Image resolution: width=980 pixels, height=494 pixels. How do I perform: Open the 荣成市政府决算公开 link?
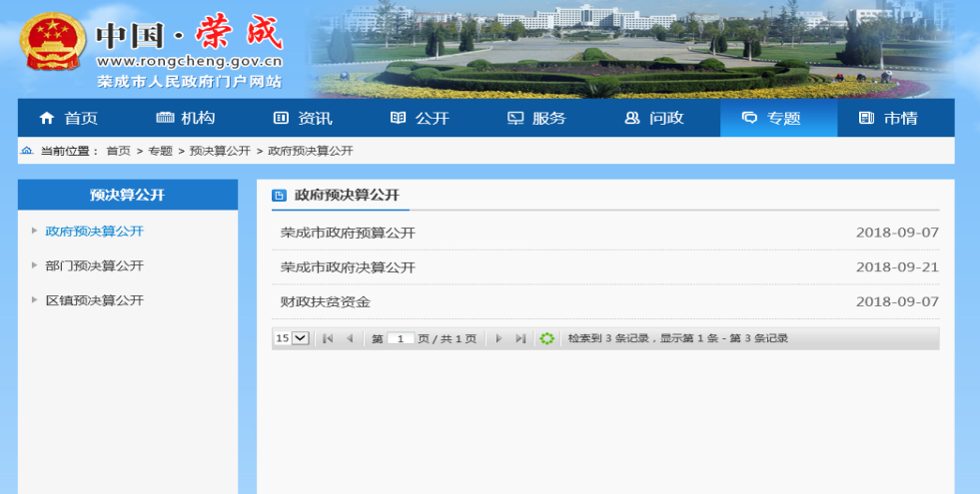(348, 267)
